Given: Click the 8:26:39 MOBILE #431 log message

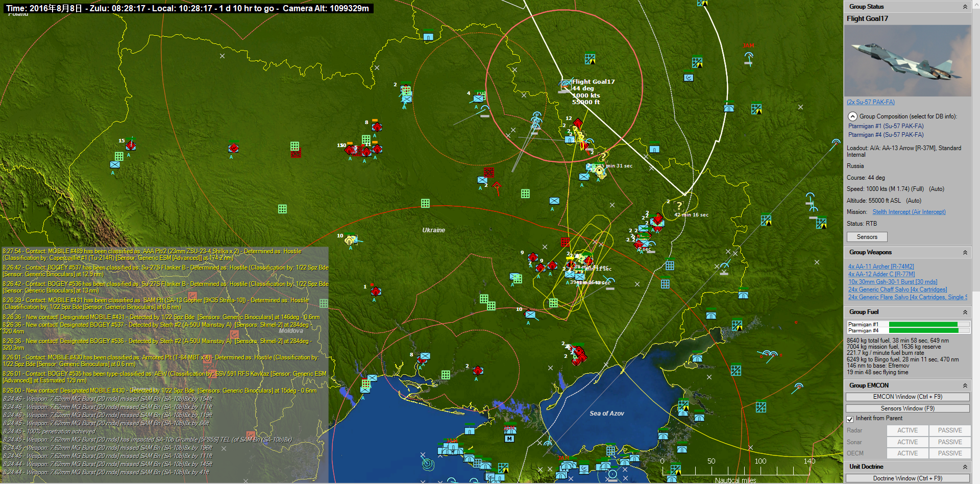Looking at the screenshot, I should 156,304.
